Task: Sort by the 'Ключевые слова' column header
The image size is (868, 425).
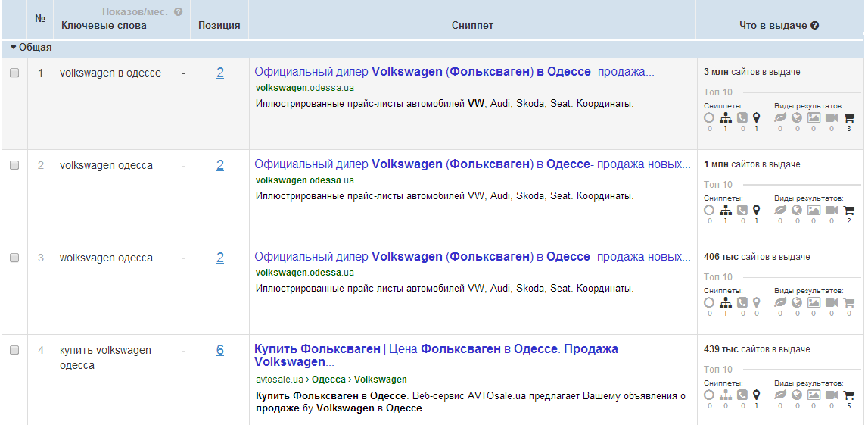Action: 104,26
